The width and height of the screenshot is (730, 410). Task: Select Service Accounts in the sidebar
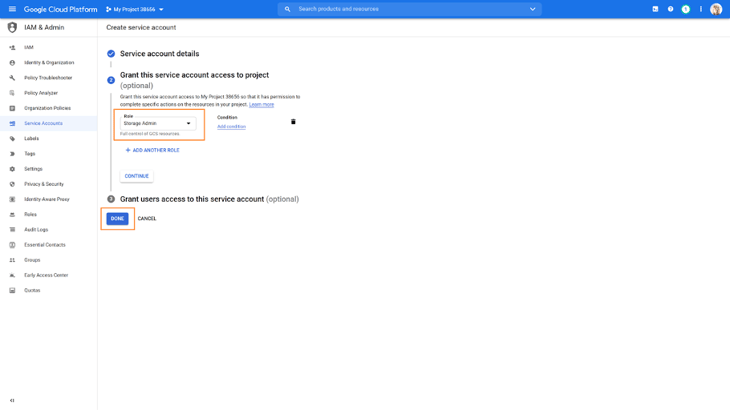(x=43, y=123)
